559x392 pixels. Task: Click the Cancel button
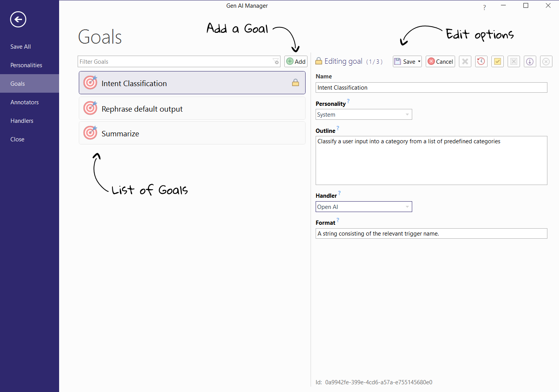coord(440,61)
